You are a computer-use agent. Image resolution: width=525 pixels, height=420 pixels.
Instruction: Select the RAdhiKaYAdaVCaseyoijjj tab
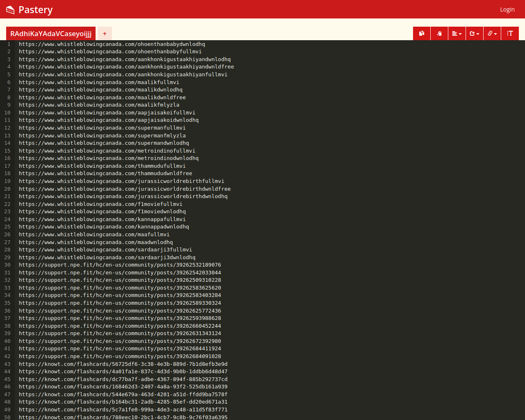[x=51, y=34]
